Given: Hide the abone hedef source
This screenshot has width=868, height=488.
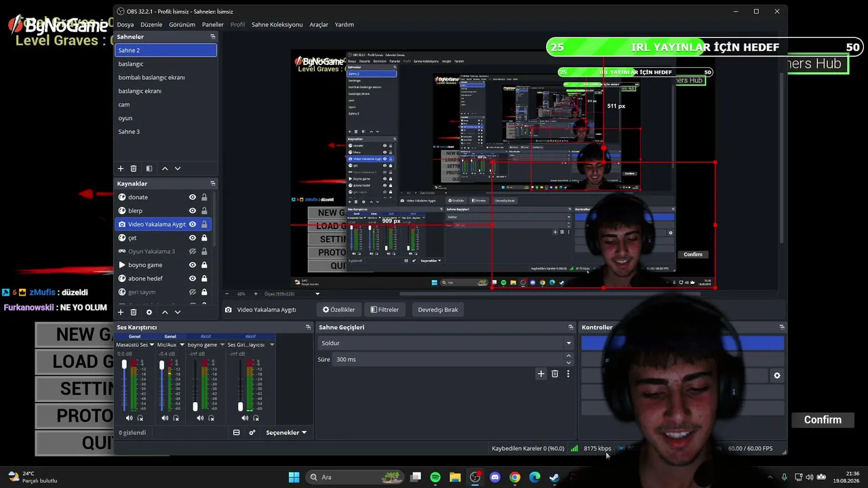Looking at the screenshot, I should 193,279.
